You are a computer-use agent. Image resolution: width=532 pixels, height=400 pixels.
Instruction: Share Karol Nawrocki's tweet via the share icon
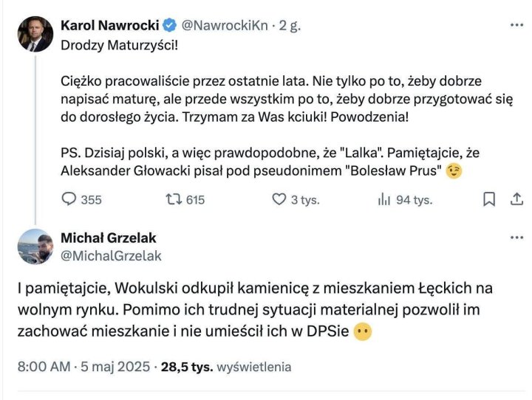(x=516, y=199)
